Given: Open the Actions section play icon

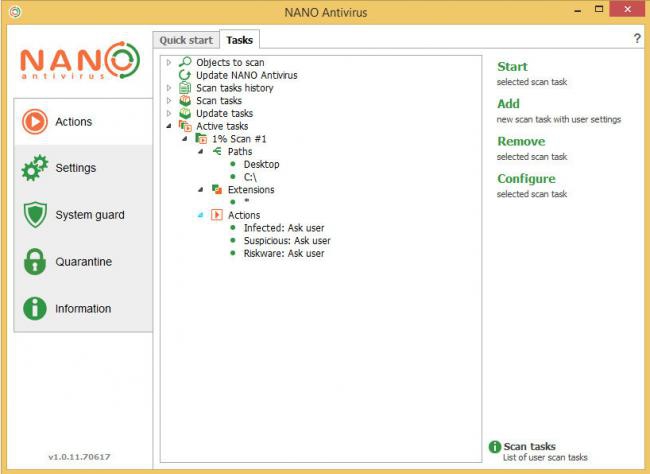Looking at the screenshot, I should tap(35, 122).
